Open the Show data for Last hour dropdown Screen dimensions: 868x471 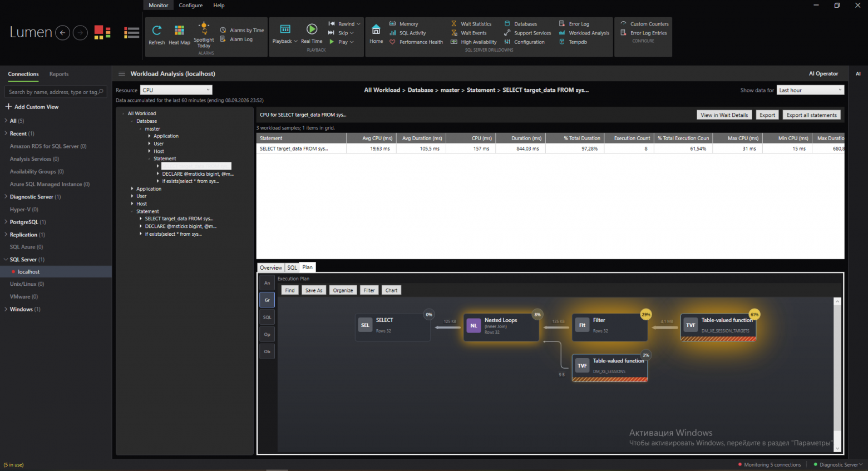[x=811, y=90]
